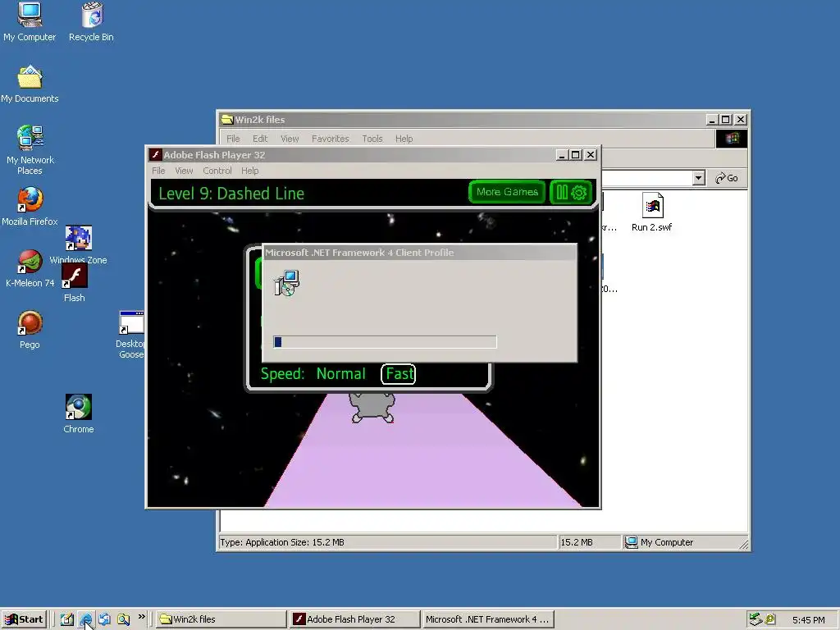Open My Computer desktop icon
The height and width of the screenshot is (630, 840).
click(x=30, y=21)
